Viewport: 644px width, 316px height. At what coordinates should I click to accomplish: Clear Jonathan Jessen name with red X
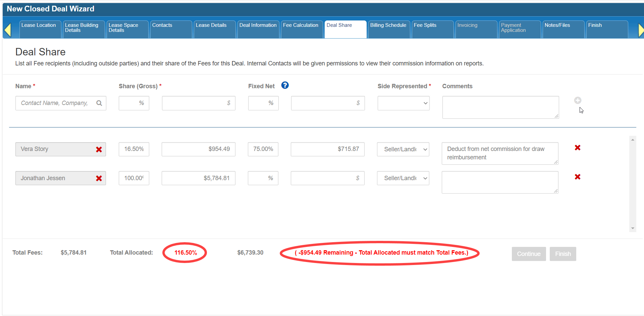click(99, 178)
